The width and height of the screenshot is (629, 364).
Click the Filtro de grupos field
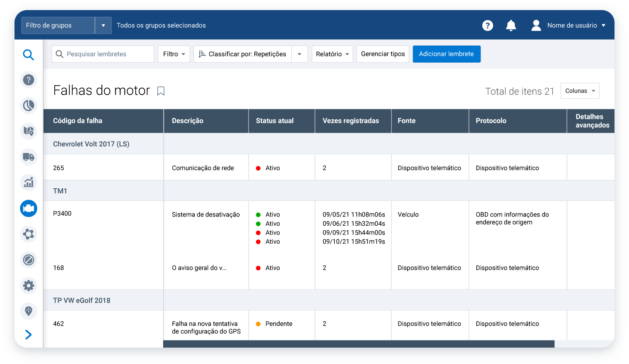click(58, 25)
